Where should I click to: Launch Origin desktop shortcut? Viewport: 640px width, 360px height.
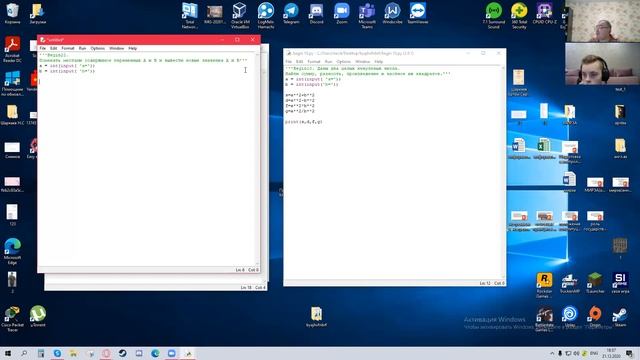tap(595, 316)
